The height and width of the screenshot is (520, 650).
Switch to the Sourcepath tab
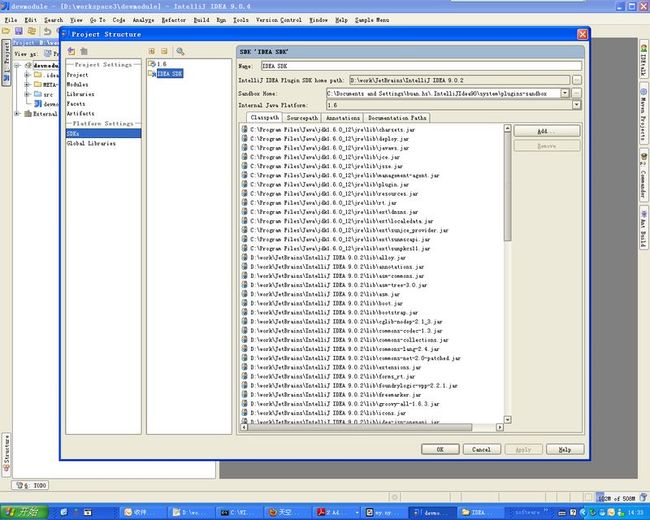pyautogui.click(x=302, y=118)
